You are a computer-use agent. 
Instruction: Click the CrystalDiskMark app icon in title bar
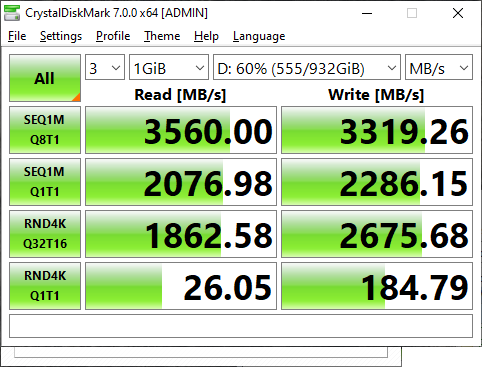[x=12, y=13]
